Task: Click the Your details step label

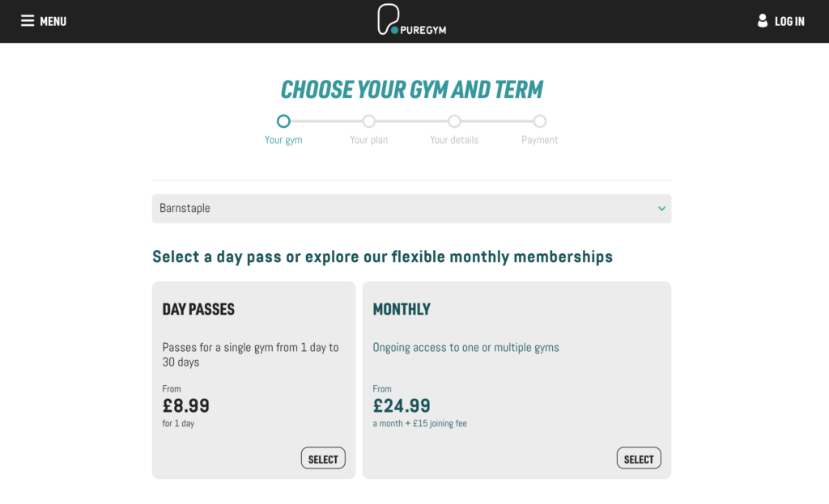Action: click(x=454, y=140)
